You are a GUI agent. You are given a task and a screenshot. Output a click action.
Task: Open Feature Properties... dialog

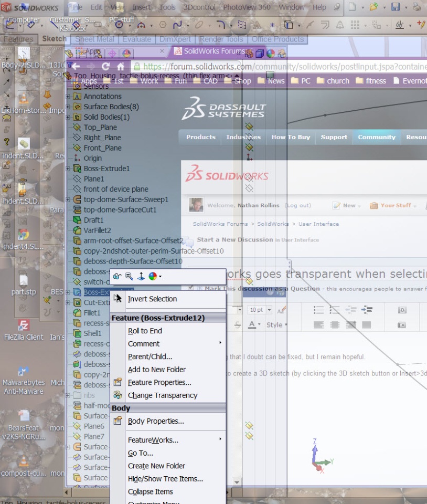[159, 383]
